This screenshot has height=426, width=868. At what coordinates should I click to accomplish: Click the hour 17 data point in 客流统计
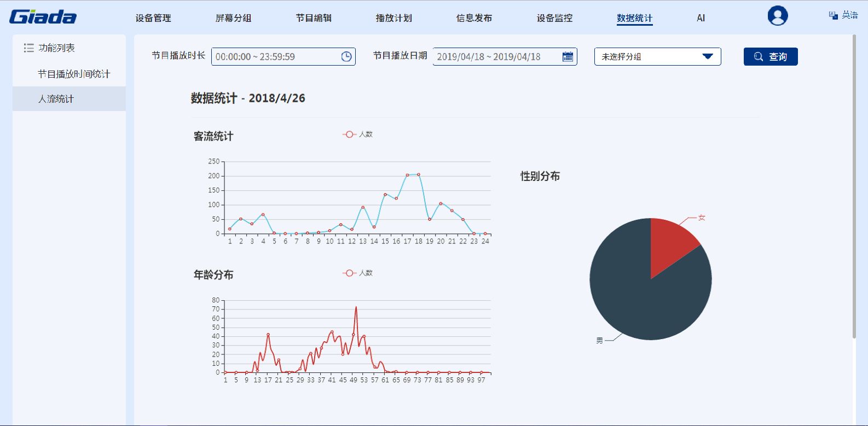pos(407,175)
